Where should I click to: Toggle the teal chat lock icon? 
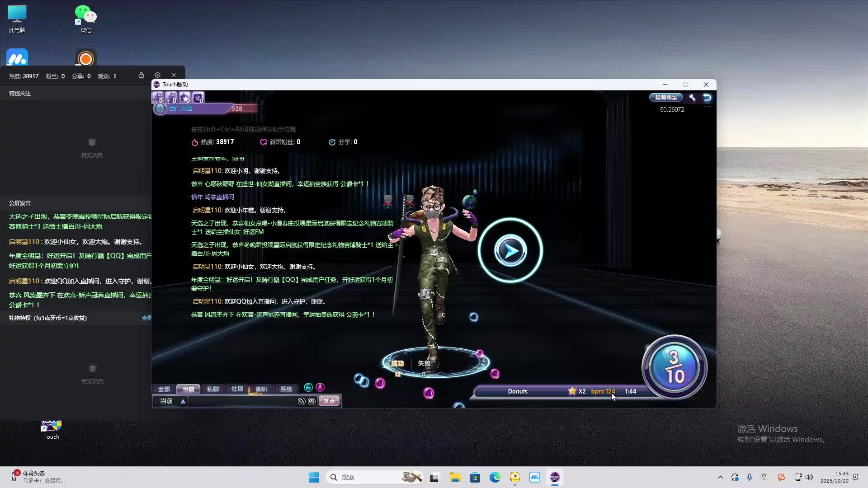pyautogui.click(x=308, y=388)
